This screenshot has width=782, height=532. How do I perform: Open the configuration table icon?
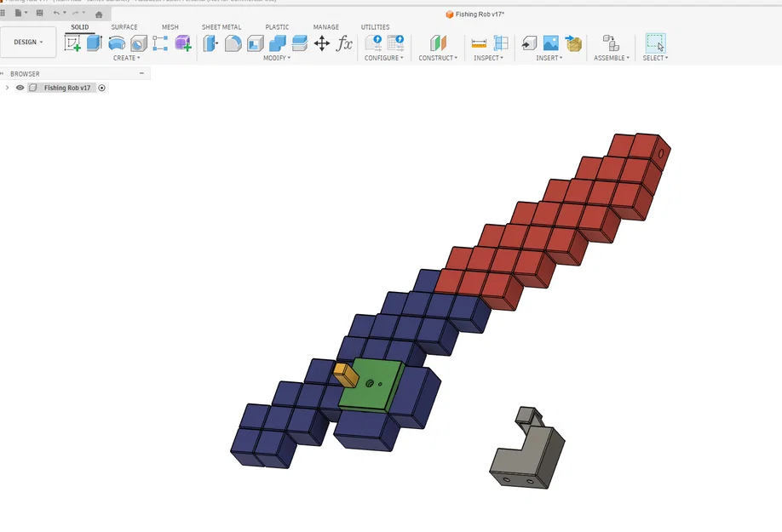pyautogui.click(x=395, y=43)
